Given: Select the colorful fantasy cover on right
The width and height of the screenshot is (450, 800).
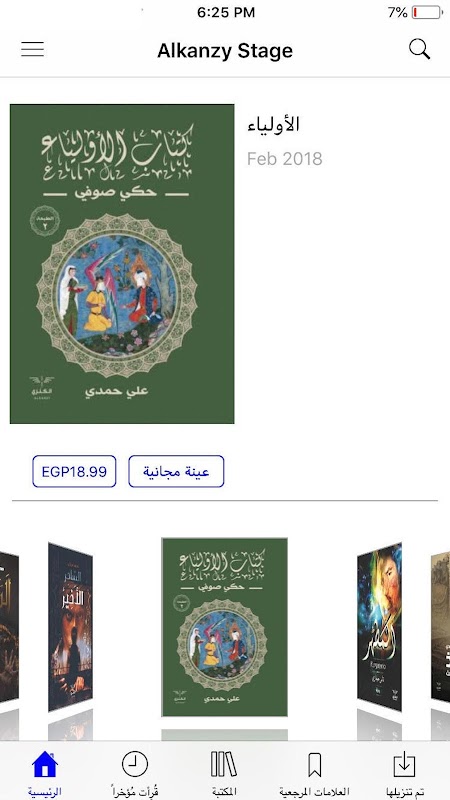Looking at the screenshot, I should (380, 627).
